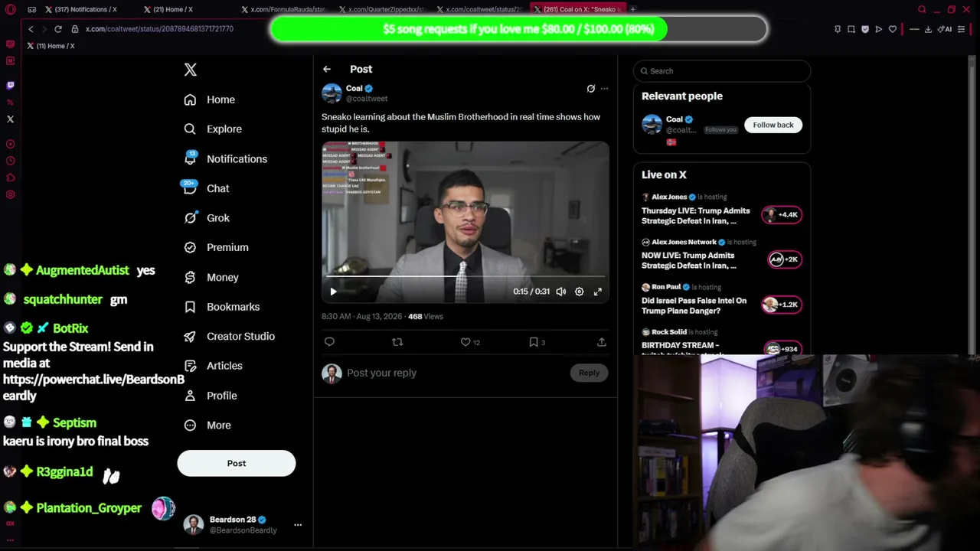Open Ron Paul live broadcast listing

[721, 299]
